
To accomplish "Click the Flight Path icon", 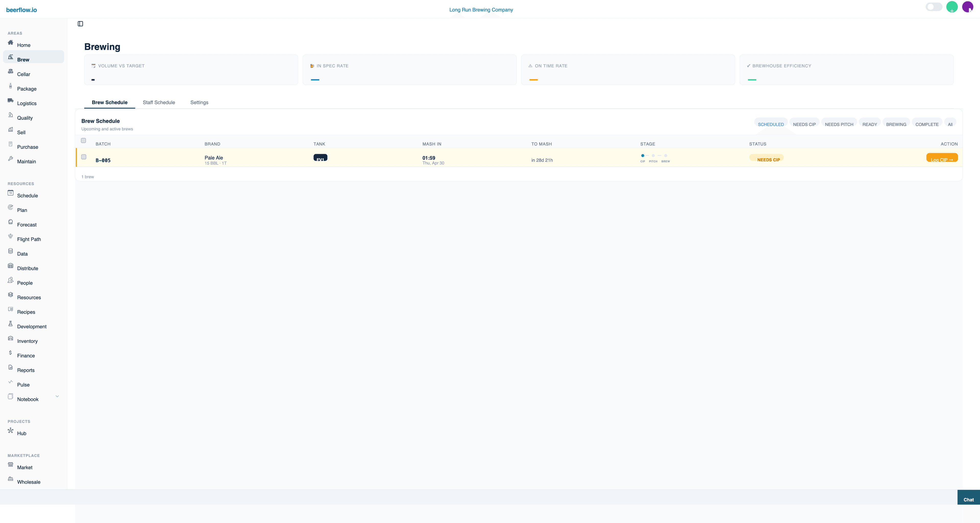I will point(11,236).
